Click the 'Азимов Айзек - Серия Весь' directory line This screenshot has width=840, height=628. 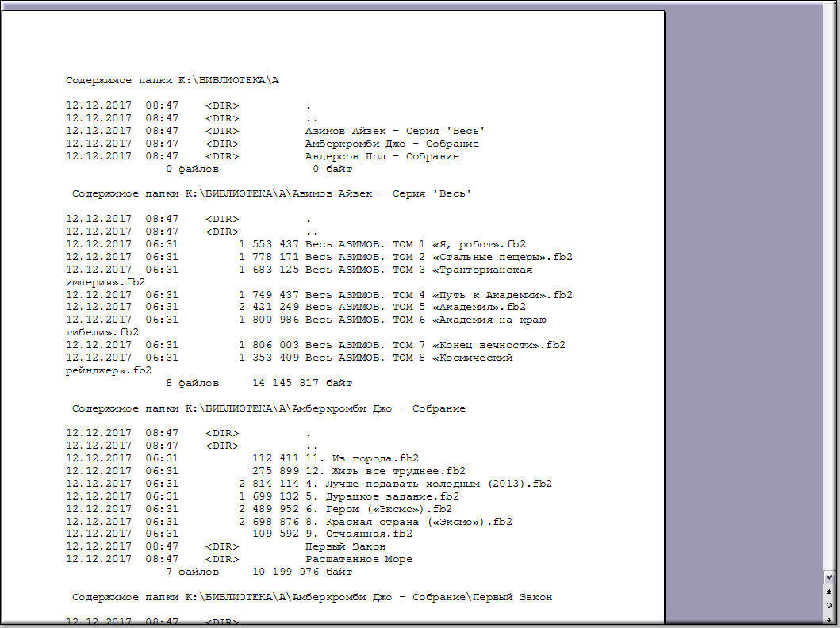(x=394, y=131)
